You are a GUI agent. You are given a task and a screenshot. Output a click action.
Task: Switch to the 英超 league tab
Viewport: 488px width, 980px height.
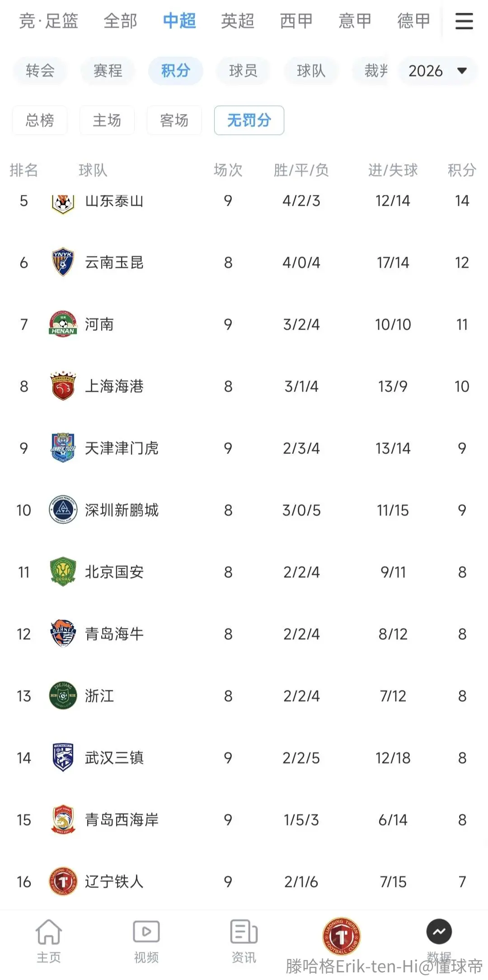(238, 21)
